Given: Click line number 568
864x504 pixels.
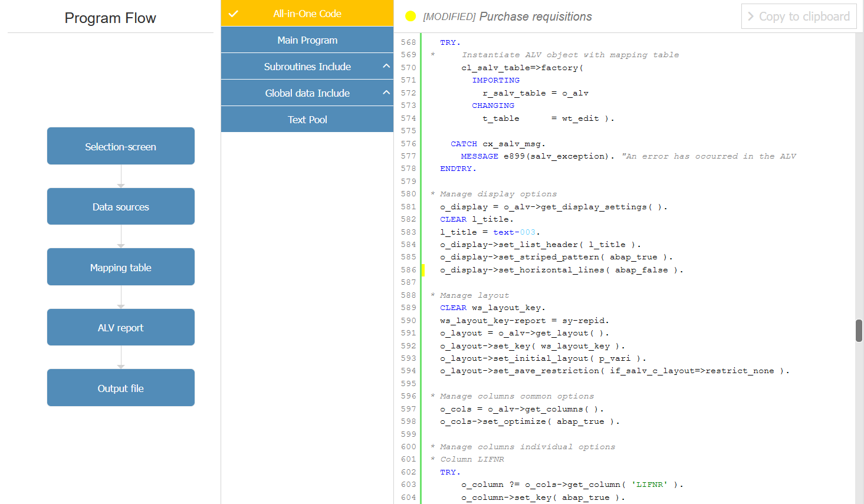Looking at the screenshot, I should pyautogui.click(x=408, y=42).
